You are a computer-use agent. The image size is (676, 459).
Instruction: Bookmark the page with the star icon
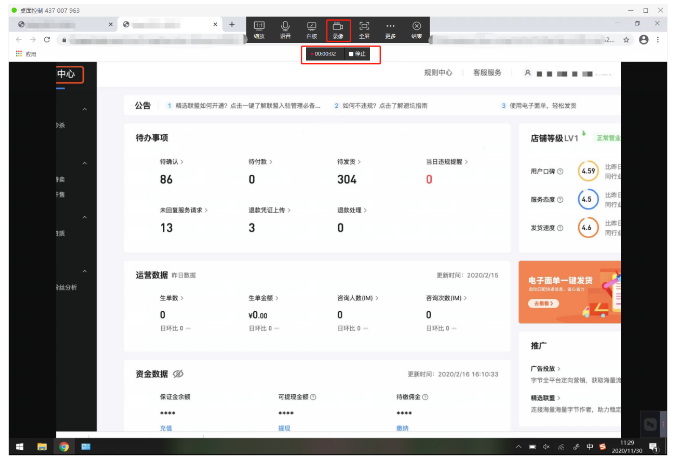(x=626, y=40)
